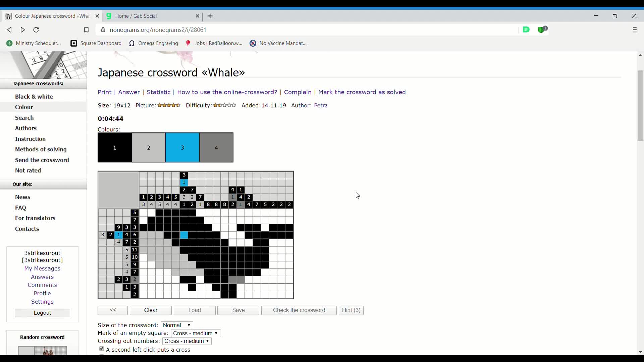
Task: Select the blue colour swatch 3
Action: 182,147
